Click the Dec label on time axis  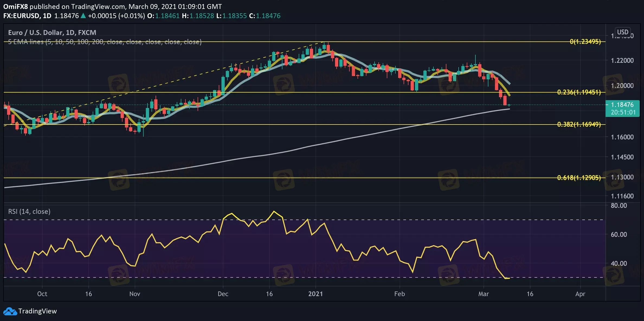point(223,294)
